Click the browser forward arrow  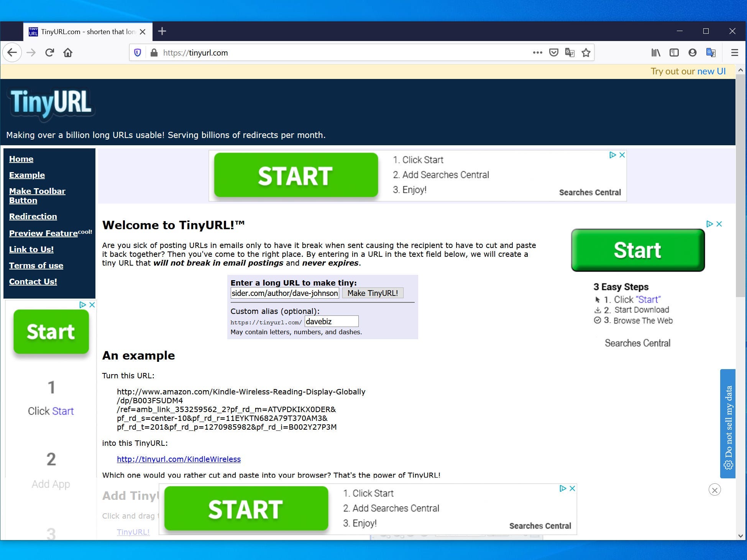(x=31, y=53)
